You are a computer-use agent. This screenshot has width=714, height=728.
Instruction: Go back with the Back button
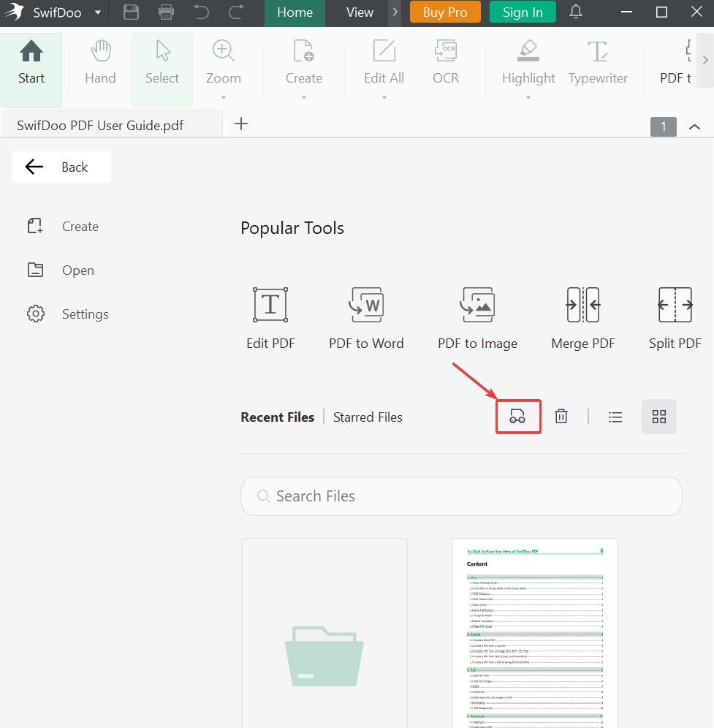pyautogui.click(x=61, y=167)
